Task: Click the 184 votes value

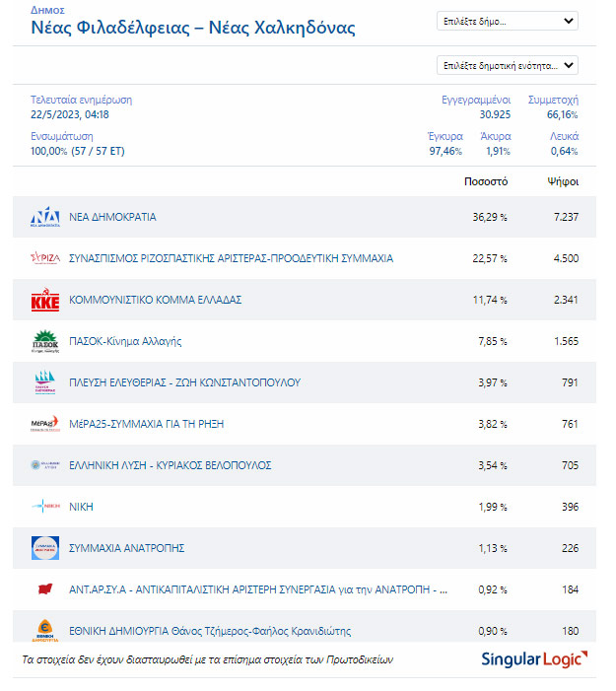Action: (x=570, y=589)
